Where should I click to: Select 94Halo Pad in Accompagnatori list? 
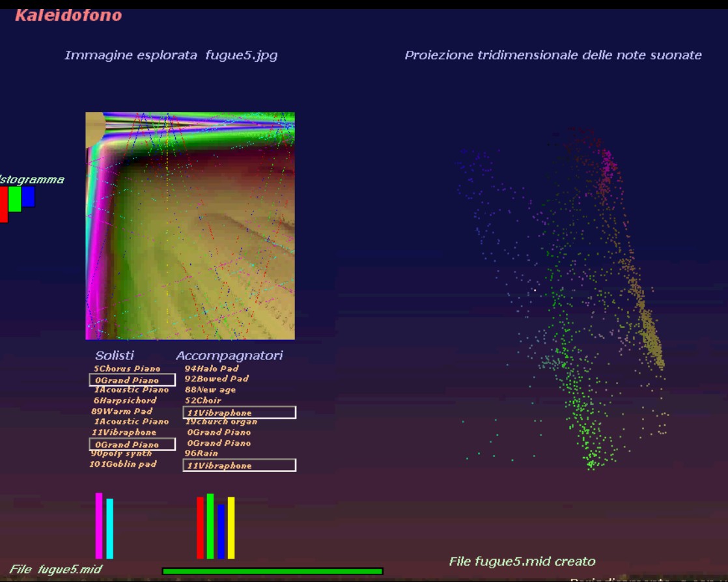[x=211, y=368]
